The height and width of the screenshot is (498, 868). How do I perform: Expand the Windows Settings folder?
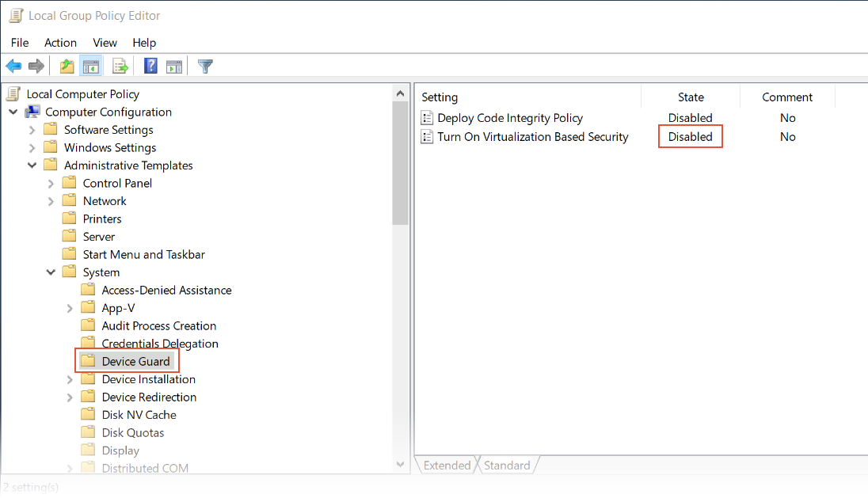(32, 148)
